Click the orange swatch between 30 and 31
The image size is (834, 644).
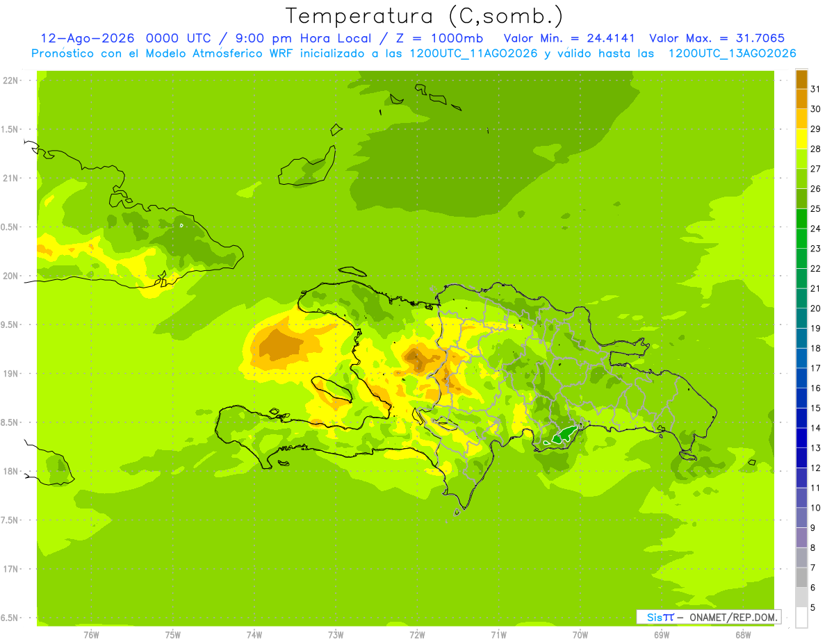[x=801, y=99]
